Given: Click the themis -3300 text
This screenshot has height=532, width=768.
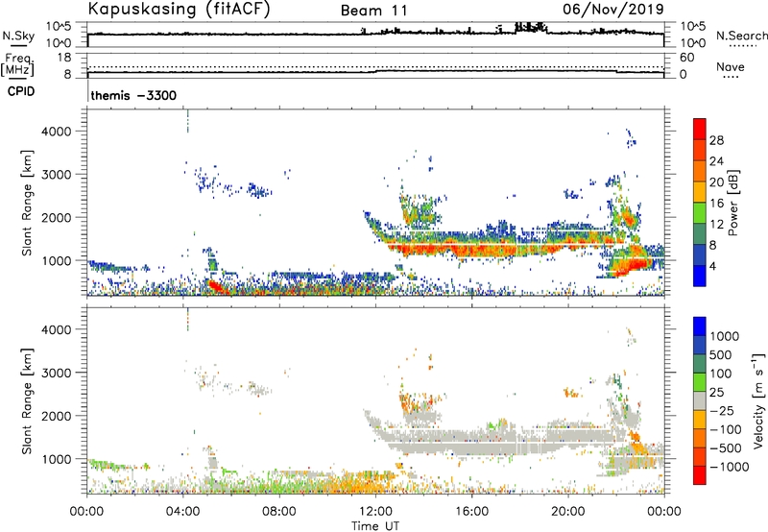Looking at the screenshot, I should click(x=133, y=95).
